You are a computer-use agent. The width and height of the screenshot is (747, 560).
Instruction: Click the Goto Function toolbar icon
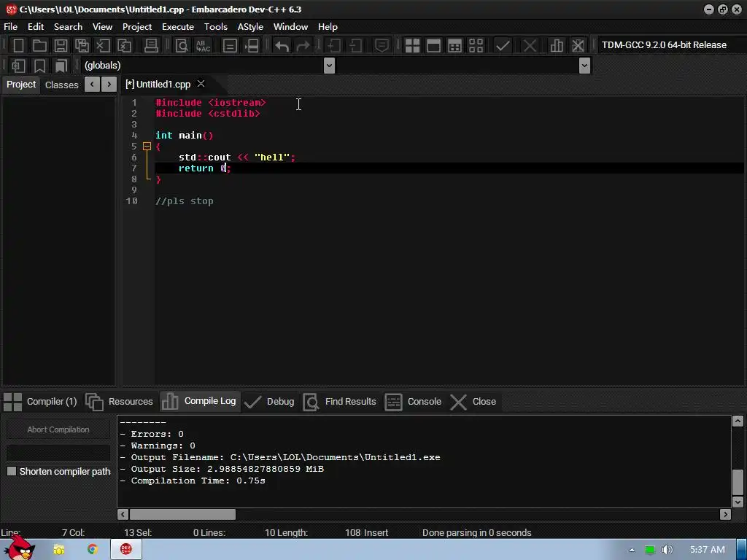click(x=230, y=45)
